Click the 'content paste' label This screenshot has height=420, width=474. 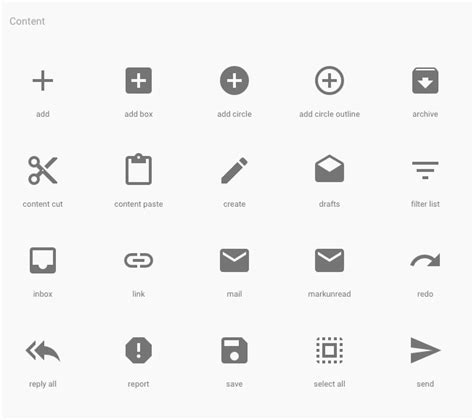tap(139, 204)
